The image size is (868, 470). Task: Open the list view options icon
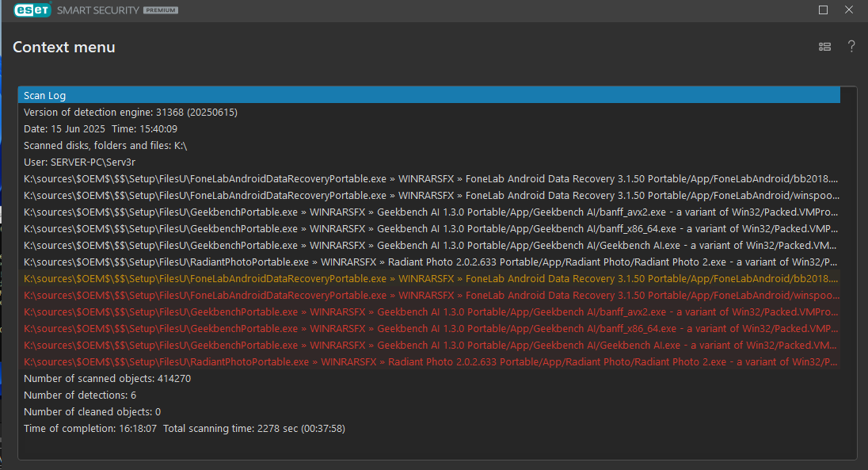tap(824, 47)
